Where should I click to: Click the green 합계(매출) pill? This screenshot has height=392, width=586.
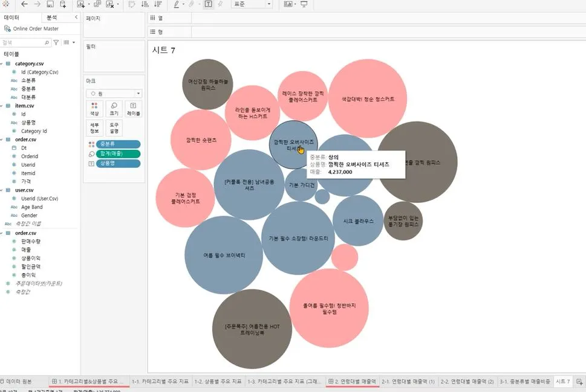point(118,154)
